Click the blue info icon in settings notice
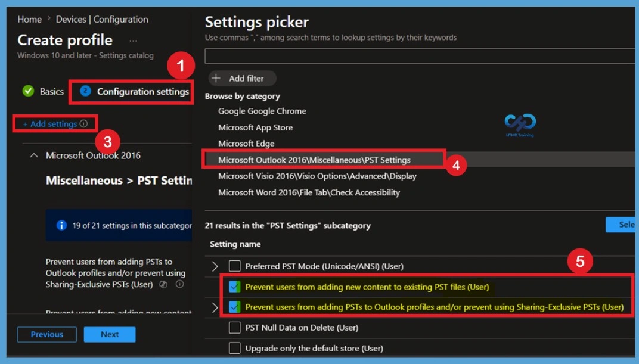Viewport: 639px width, 364px height. (x=61, y=225)
